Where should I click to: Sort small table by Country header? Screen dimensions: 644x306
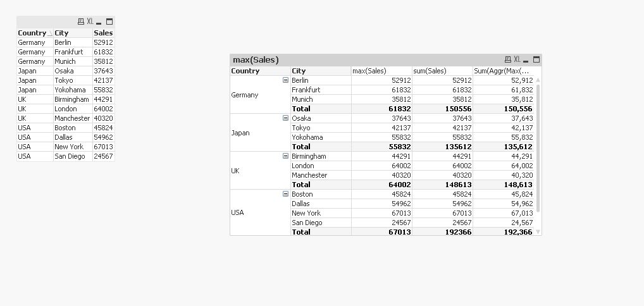point(32,33)
